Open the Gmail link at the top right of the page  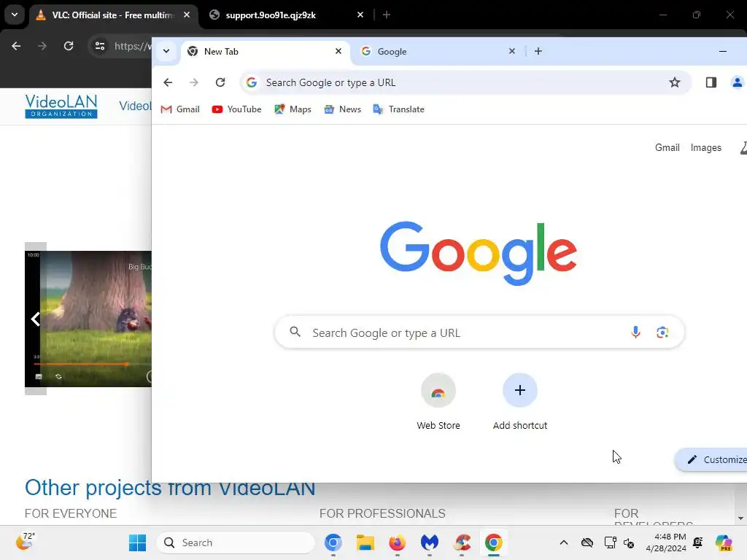tap(667, 147)
